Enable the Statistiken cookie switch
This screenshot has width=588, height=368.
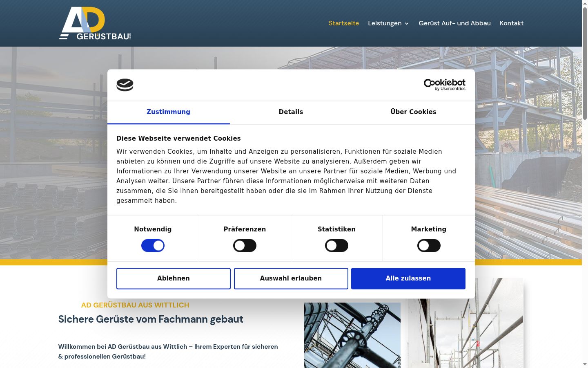coord(336,246)
